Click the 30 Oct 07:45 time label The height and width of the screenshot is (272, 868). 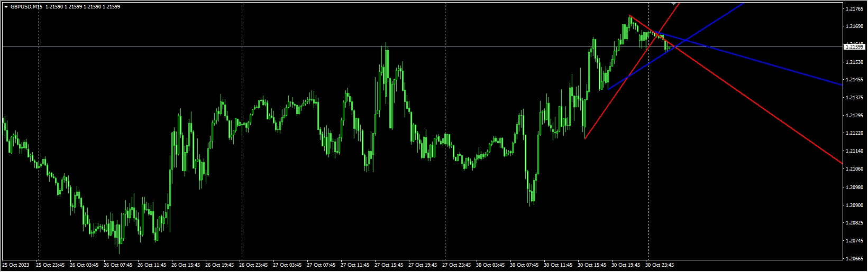(x=524, y=265)
